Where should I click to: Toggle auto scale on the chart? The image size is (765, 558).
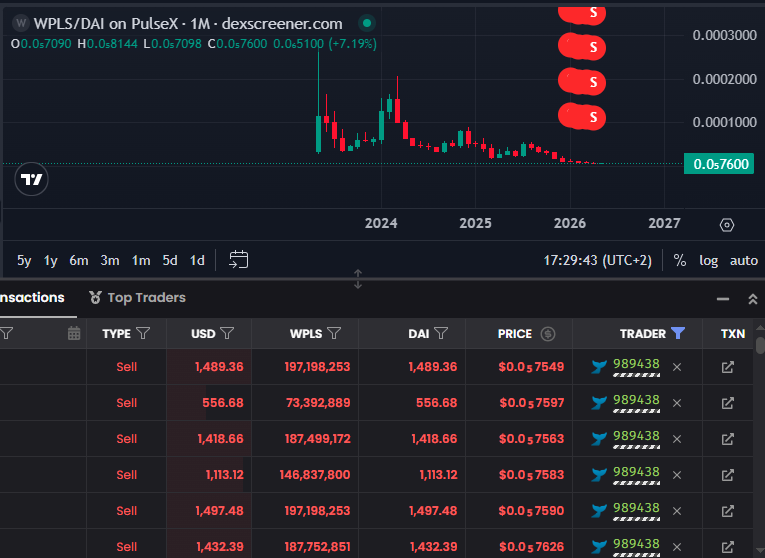click(x=744, y=260)
